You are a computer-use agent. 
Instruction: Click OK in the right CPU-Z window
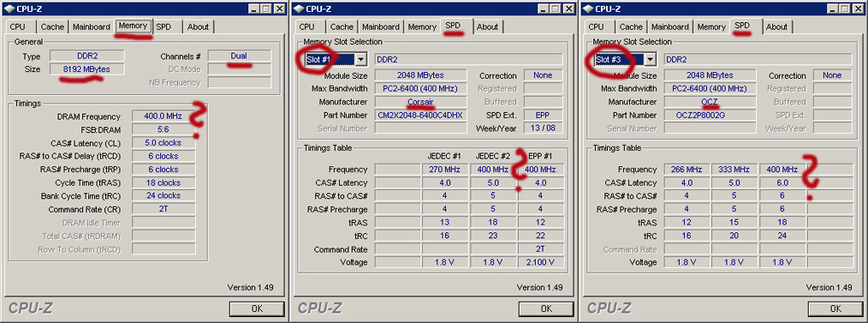coord(836,309)
